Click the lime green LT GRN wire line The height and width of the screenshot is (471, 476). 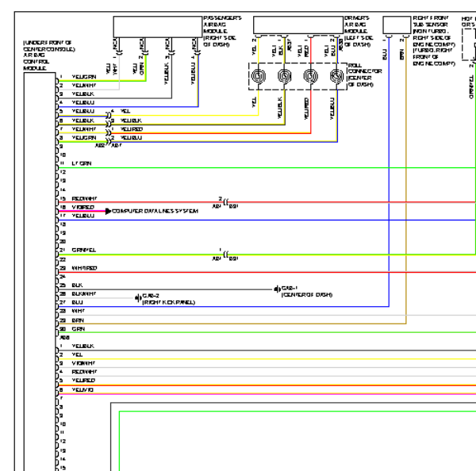[x=267, y=168]
